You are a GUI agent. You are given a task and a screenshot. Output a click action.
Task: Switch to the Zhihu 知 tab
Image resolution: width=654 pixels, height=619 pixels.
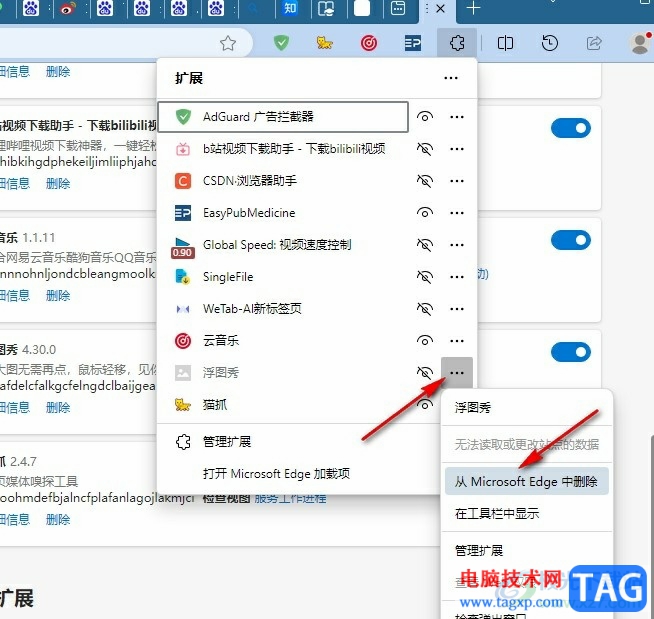(290, 8)
